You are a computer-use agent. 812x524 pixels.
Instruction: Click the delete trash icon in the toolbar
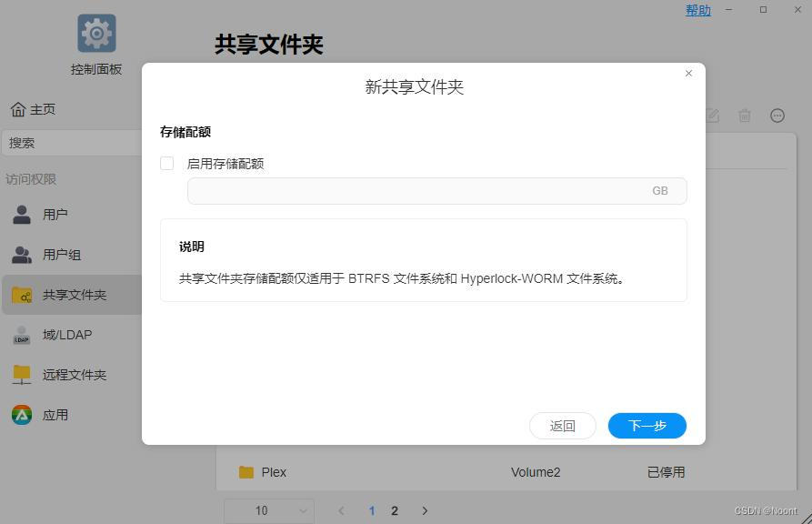[x=745, y=116]
